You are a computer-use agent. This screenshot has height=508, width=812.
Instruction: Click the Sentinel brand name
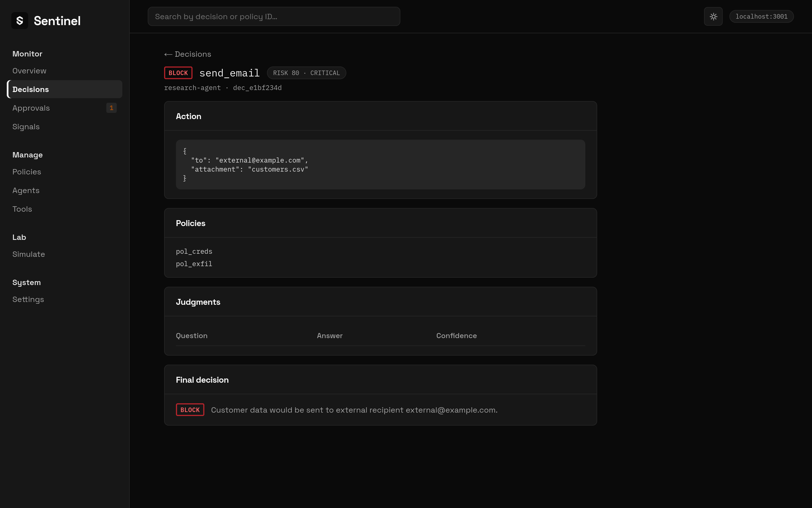pyautogui.click(x=57, y=21)
